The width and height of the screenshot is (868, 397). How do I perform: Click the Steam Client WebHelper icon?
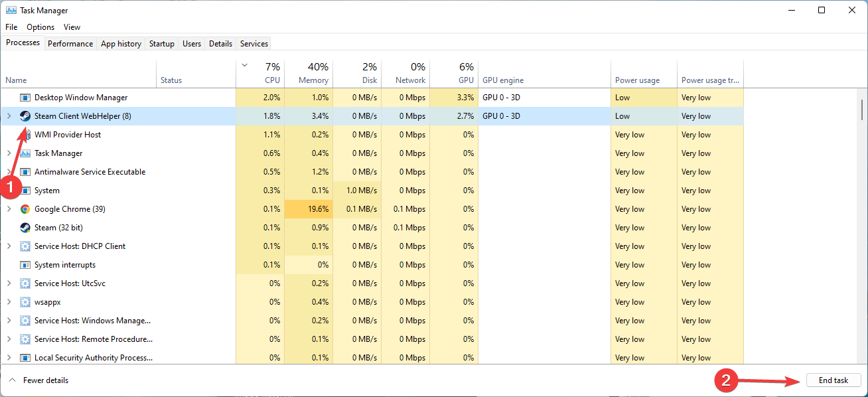click(x=25, y=116)
